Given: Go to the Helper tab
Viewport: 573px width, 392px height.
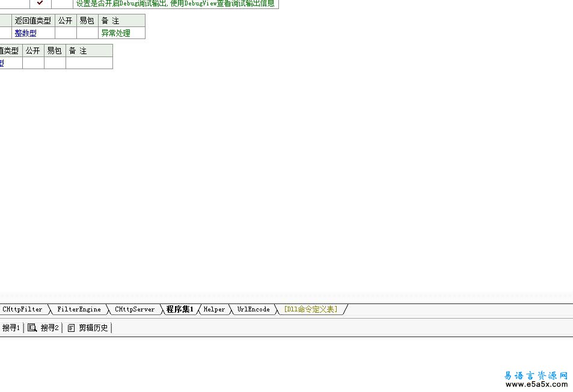Looking at the screenshot, I should (214, 310).
